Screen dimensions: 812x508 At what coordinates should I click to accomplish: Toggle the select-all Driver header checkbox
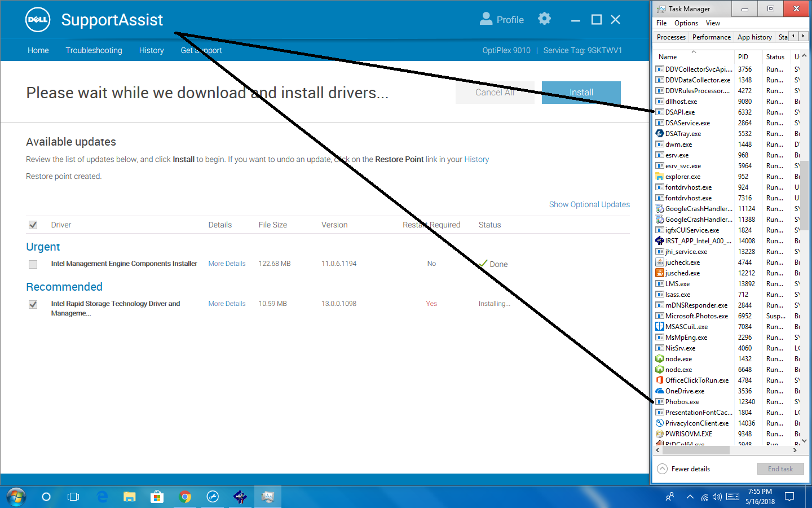33,225
